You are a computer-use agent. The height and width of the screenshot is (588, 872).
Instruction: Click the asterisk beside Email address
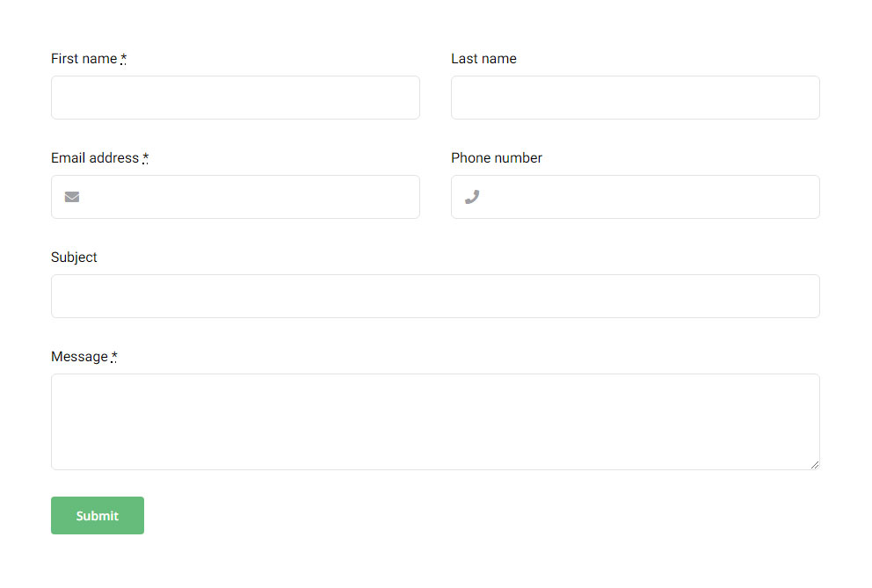click(x=146, y=158)
